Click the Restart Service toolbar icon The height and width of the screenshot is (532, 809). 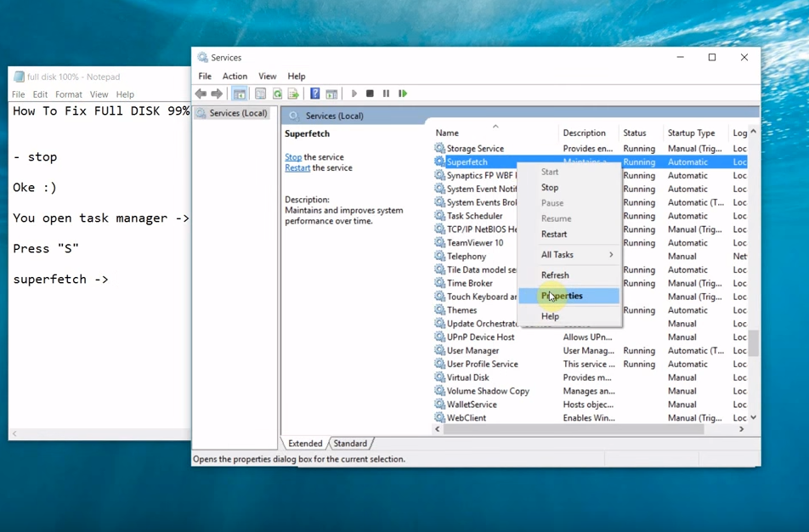403,93
